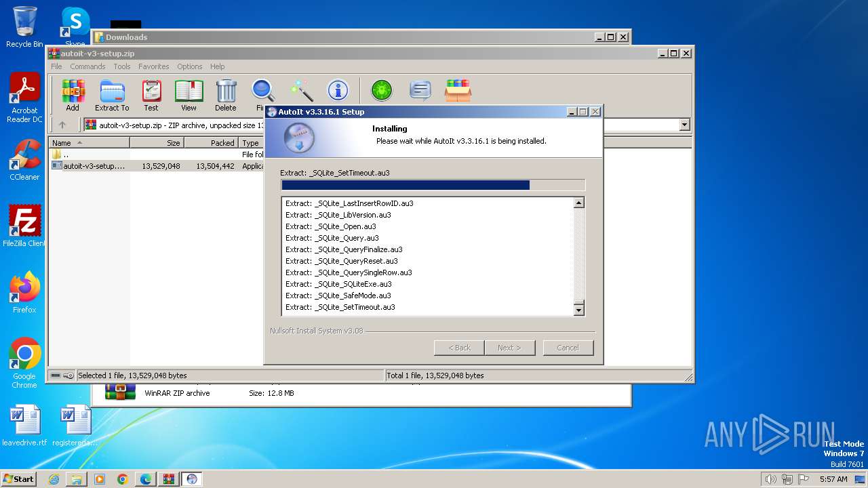The height and width of the screenshot is (488, 868).
Task: Open the Tools menu
Action: tap(122, 66)
